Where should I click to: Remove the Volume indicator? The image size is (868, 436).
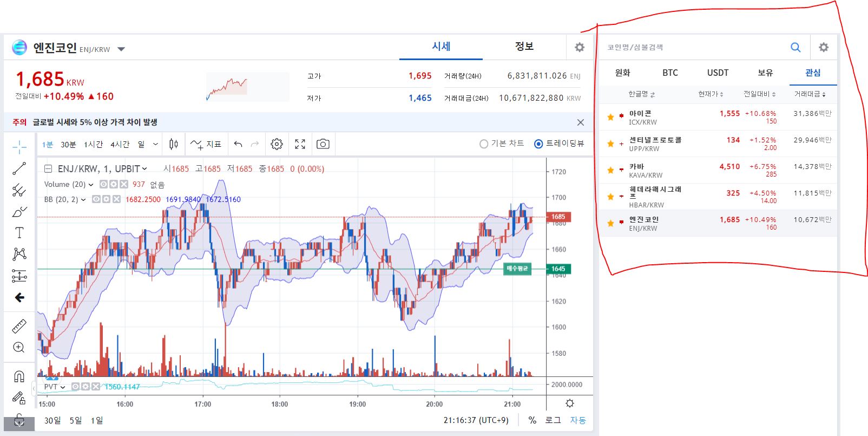(123, 184)
